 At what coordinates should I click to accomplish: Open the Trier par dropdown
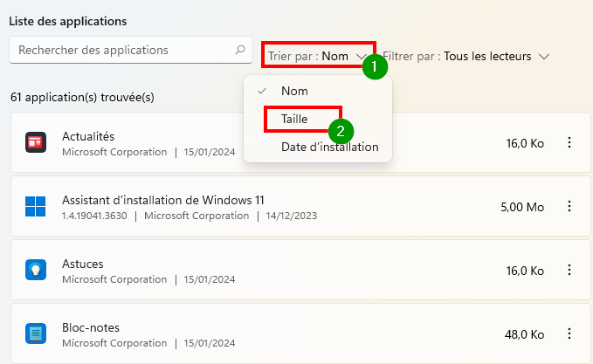click(x=318, y=56)
